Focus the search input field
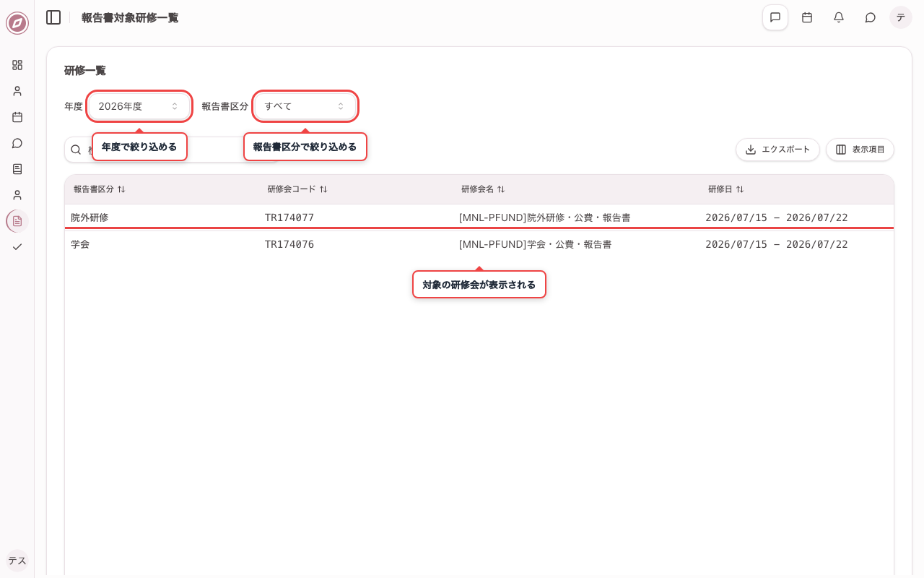Screen dimensions: 924x578 [170, 150]
